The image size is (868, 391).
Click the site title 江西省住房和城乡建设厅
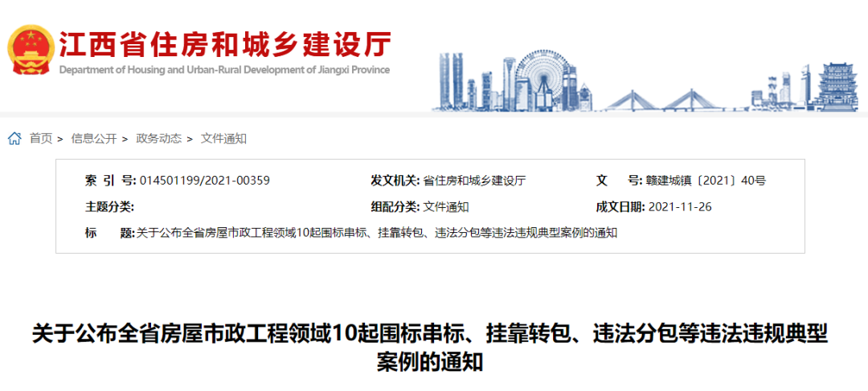point(224,44)
